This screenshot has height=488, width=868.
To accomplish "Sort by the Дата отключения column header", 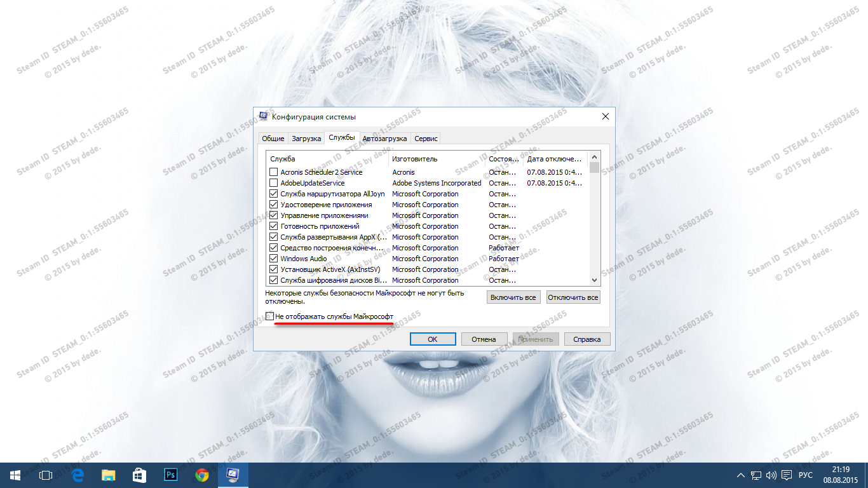I will click(556, 159).
